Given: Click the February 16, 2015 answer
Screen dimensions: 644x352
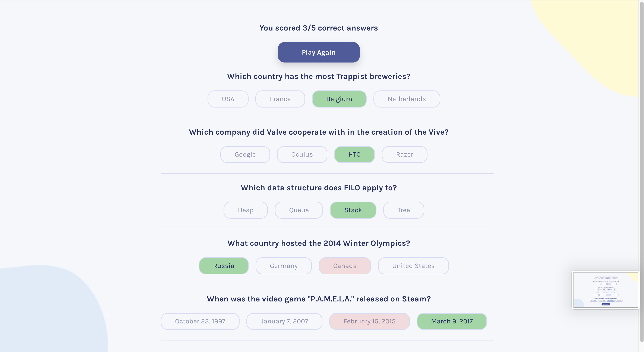Looking at the screenshot, I should pyautogui.click(x=369, y=321).
